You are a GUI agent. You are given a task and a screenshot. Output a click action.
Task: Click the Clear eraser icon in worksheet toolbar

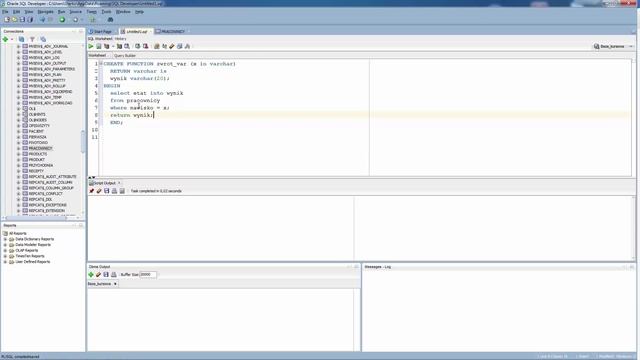172,47
